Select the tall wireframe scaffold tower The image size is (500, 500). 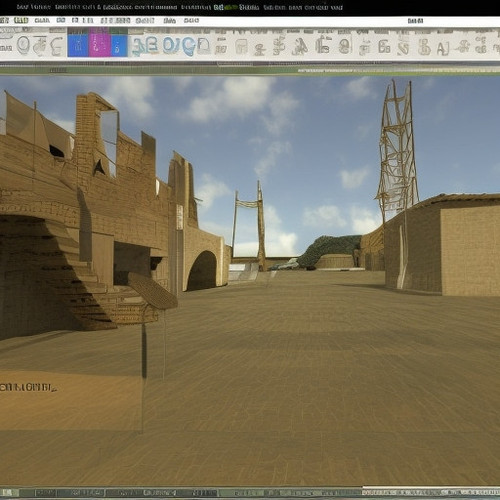397,150
